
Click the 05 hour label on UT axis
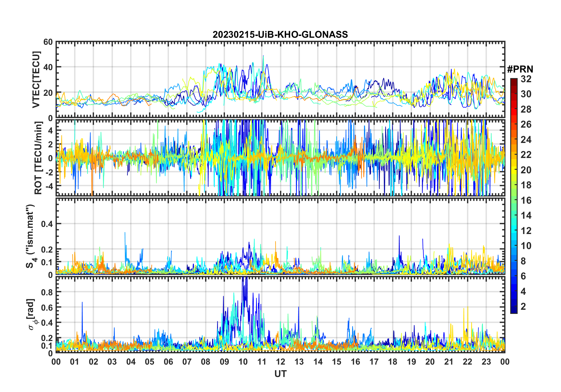[x=150, y=362]
